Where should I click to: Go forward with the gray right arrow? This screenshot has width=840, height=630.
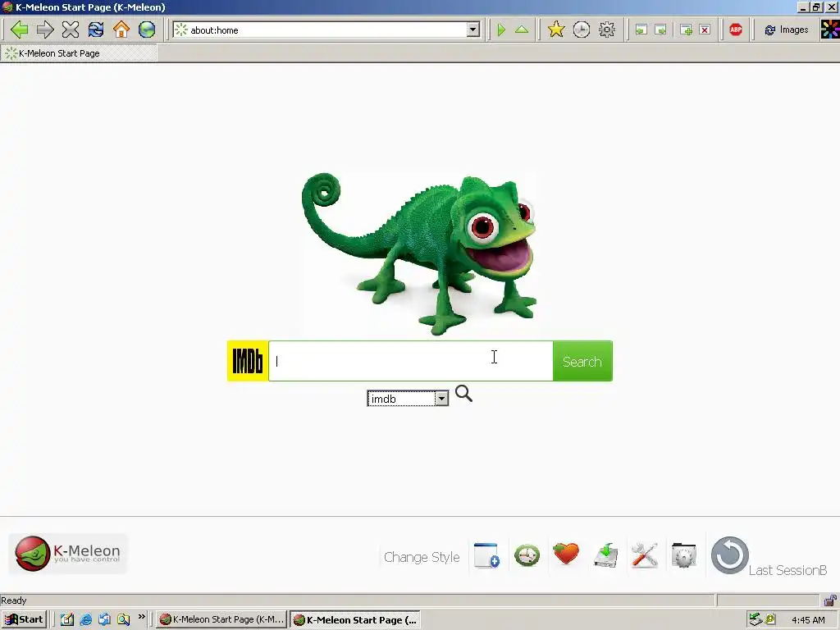point(45,30)
